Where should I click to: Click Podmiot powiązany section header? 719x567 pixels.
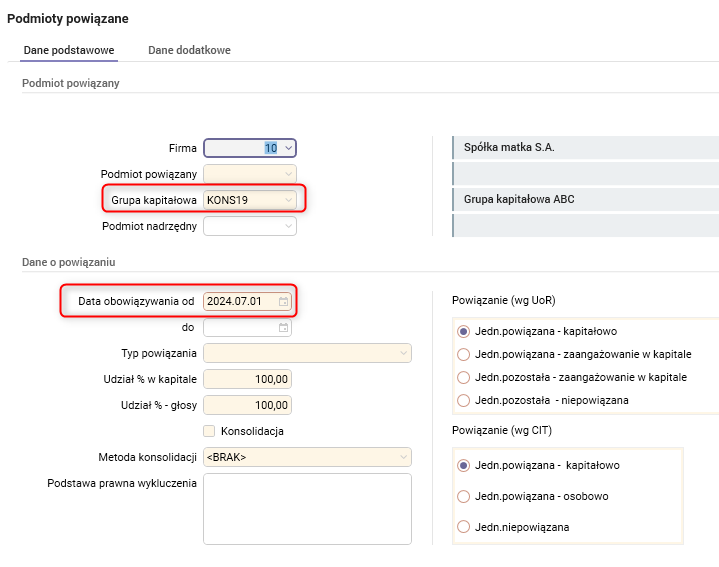pyautogui.click(x=71, y=83)
